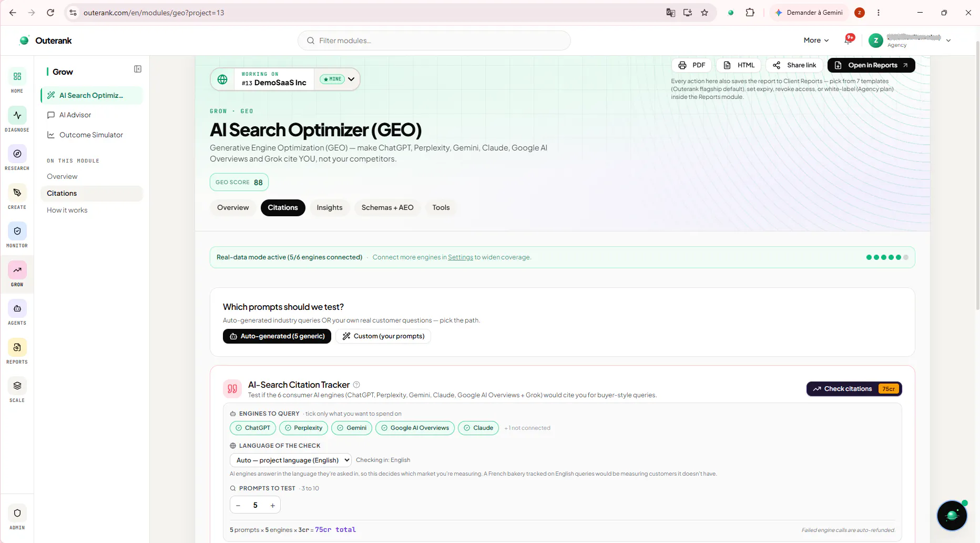Screen dimensions: 980x543
Task: Switch to the Schemas + AEO tab
Action: (x=387, y=208)
